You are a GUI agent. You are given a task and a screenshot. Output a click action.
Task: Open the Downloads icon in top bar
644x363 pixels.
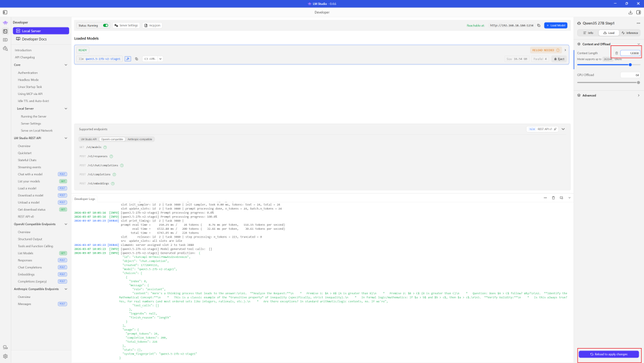(x=631, y=12)
